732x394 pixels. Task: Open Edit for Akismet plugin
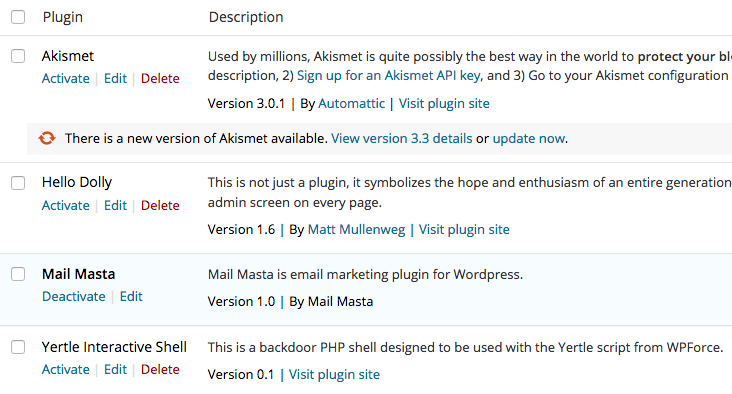115,78
